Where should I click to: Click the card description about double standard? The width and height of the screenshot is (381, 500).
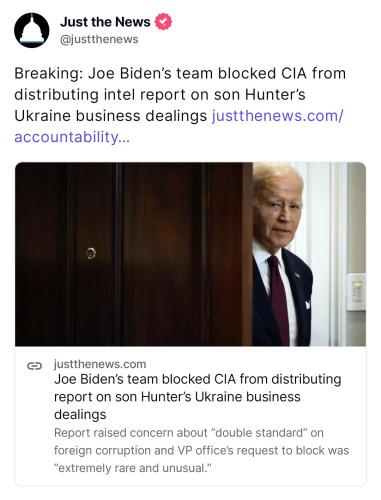tap(201, 450)
